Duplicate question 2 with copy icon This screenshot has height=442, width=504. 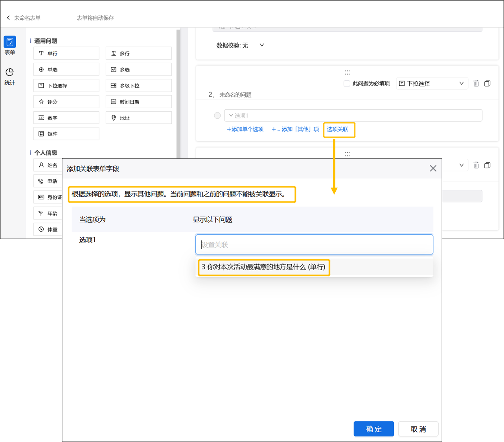(487, 83)
